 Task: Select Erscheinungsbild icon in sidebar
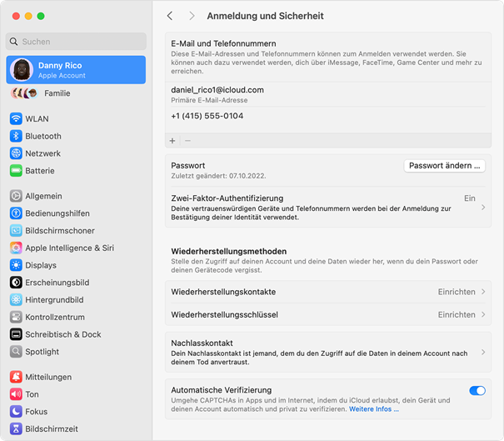16,283
